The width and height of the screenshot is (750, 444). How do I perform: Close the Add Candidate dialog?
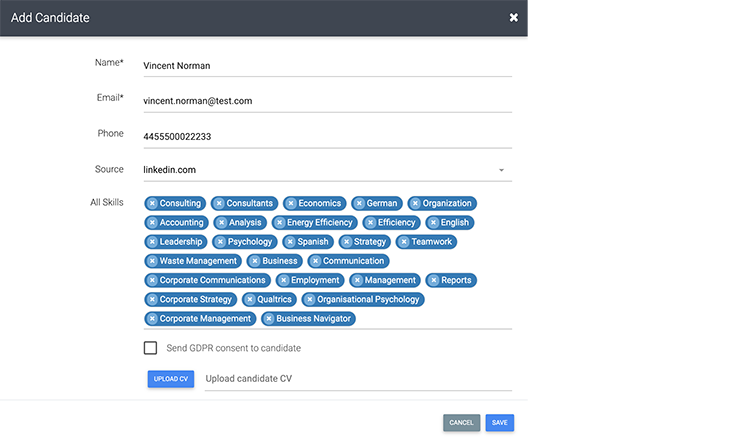click(x=513, y=18)
